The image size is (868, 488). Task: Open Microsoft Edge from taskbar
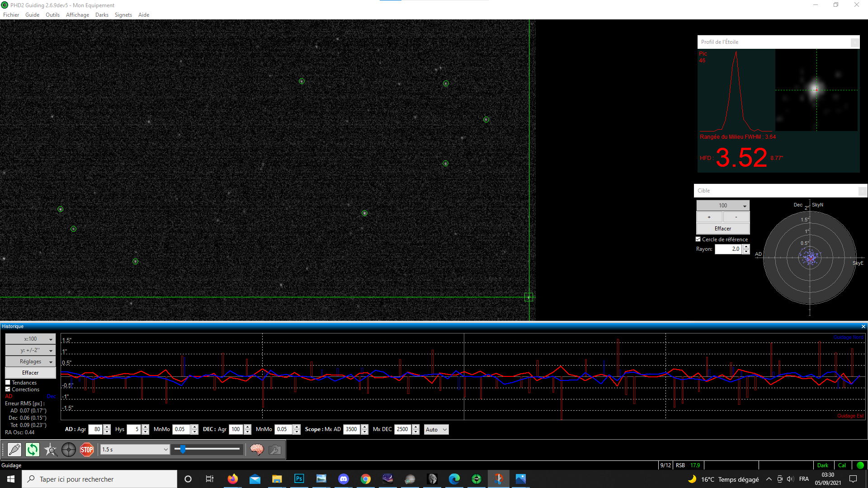pos(454,479)
